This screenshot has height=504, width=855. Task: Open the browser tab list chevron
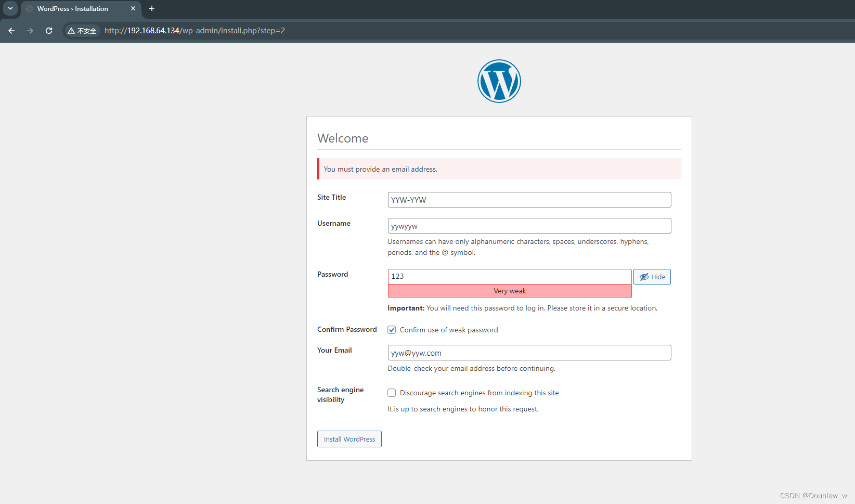(10, 8)
